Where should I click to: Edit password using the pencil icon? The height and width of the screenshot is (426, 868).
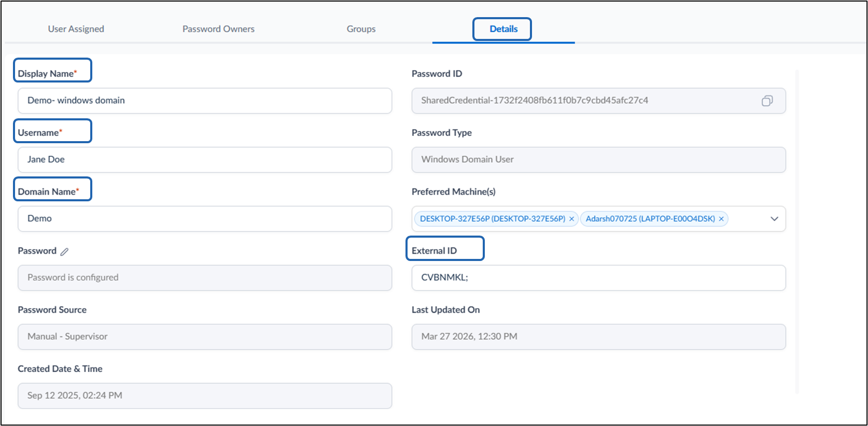(x=64, y=252)
